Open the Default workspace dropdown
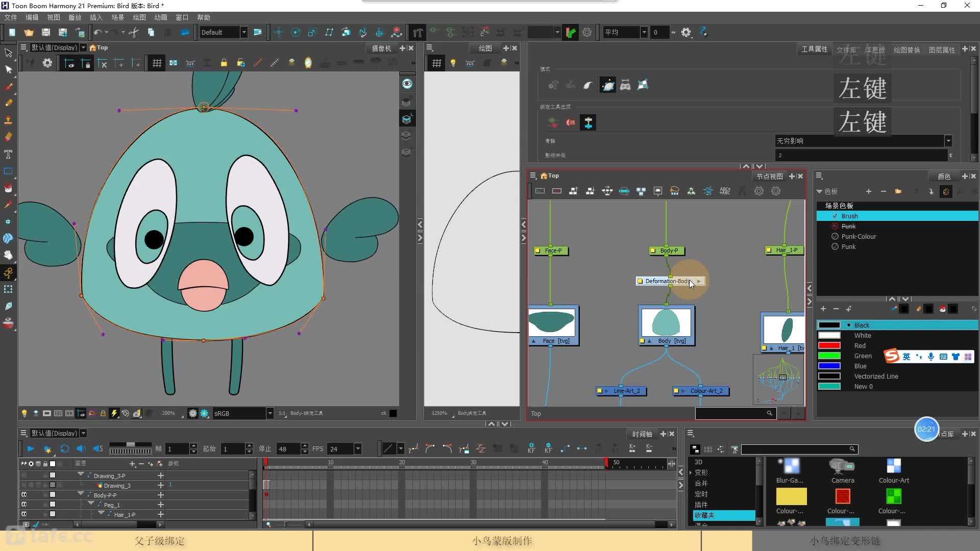Image resolution: width=980 pixels, height=551 pixels. click(244, 32)
